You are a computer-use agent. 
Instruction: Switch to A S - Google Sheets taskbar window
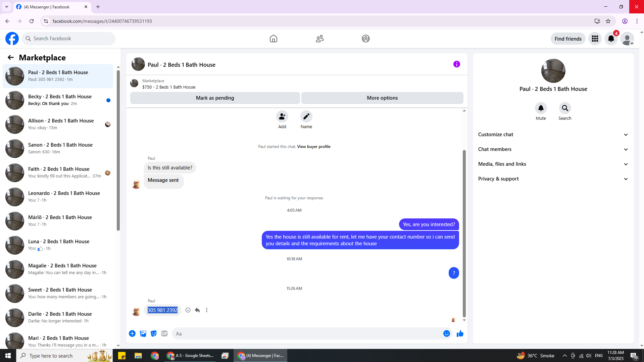tap(190, 356)
